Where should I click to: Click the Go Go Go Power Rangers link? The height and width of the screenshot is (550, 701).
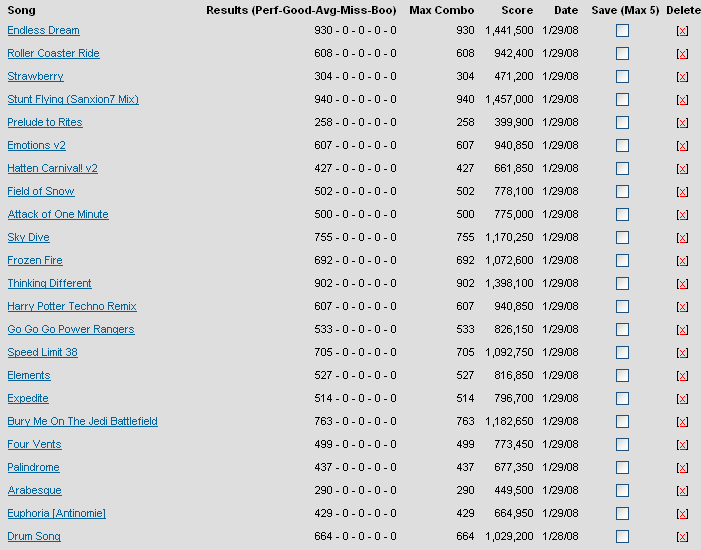tap(71, 330)
